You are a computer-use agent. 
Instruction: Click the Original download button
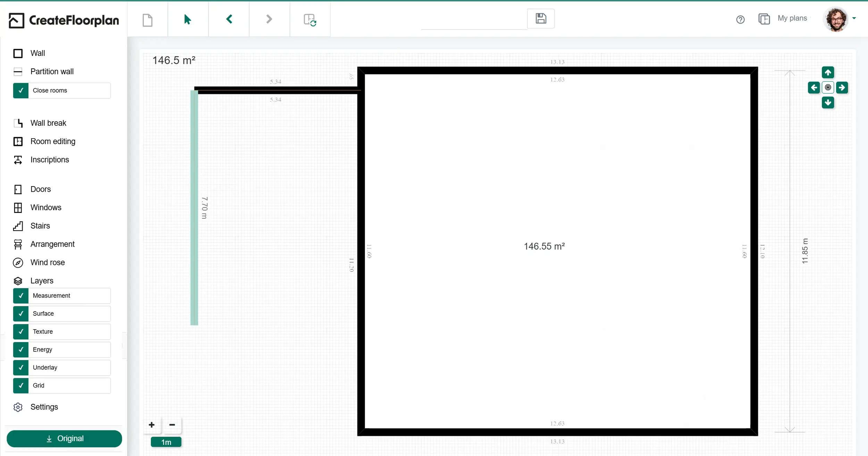click(x=64, y=439)
